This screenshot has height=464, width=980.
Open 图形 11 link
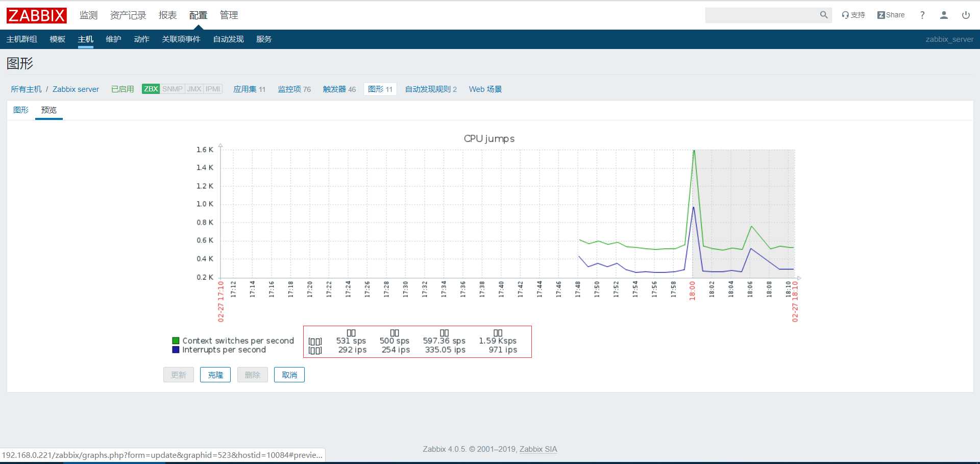tap(380, 89)
